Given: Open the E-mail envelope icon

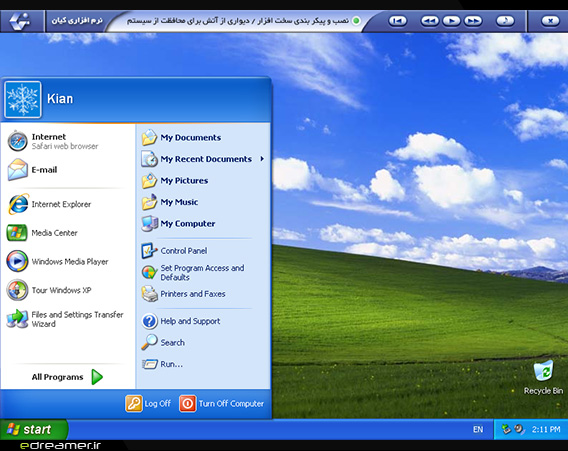Looking at the screenshot, I should 17,170.
